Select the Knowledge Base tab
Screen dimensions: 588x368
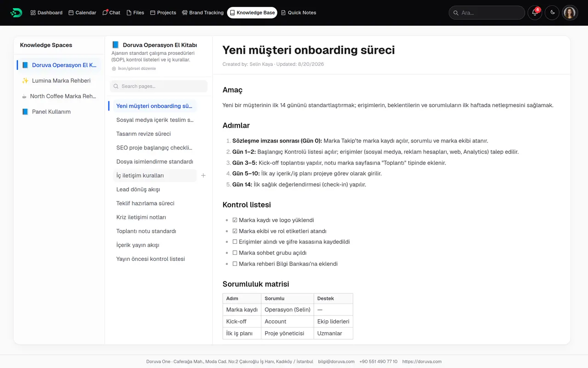click(x=252, y=12)
